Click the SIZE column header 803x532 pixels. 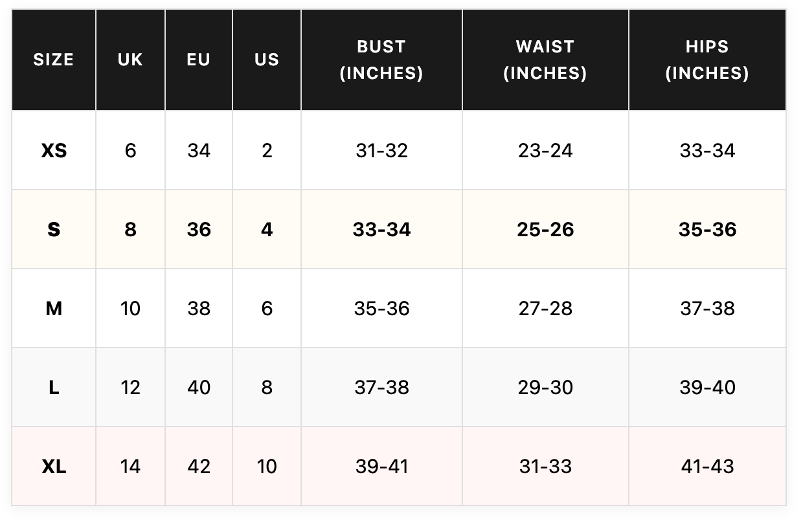click(54, 60)
